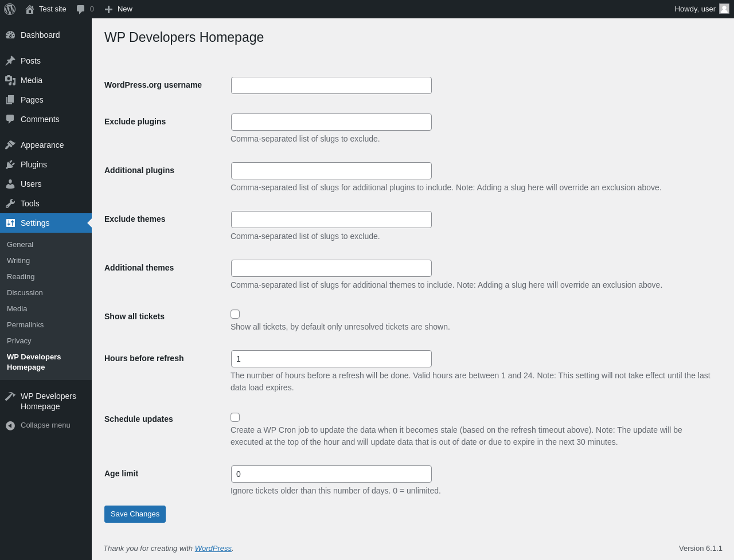Click the Pages icon
The image size is (734, 560).
coord(10,100)
